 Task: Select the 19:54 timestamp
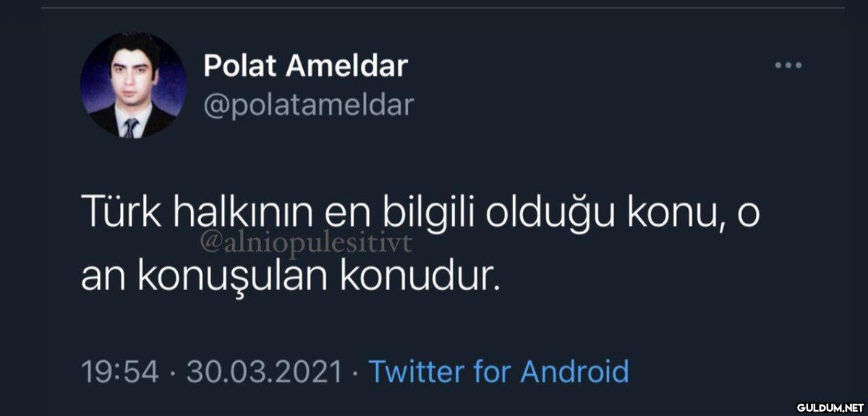pos(119,372)
